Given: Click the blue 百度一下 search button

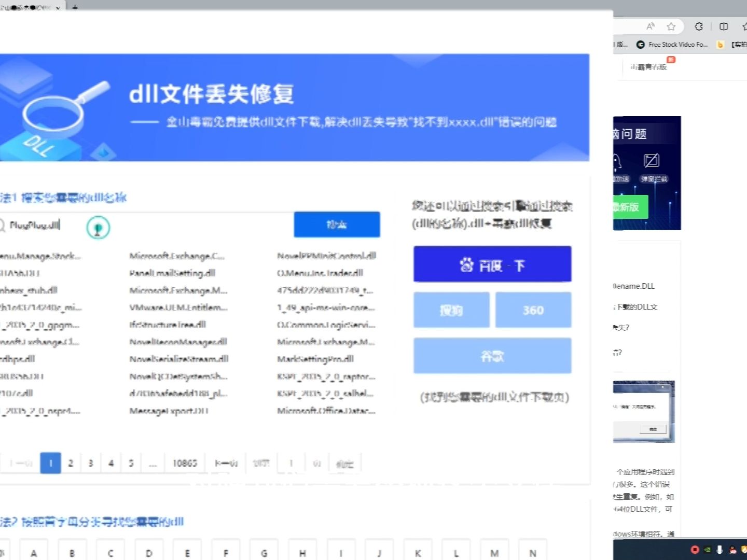Looking at the screenshot, I should [492, 264].
